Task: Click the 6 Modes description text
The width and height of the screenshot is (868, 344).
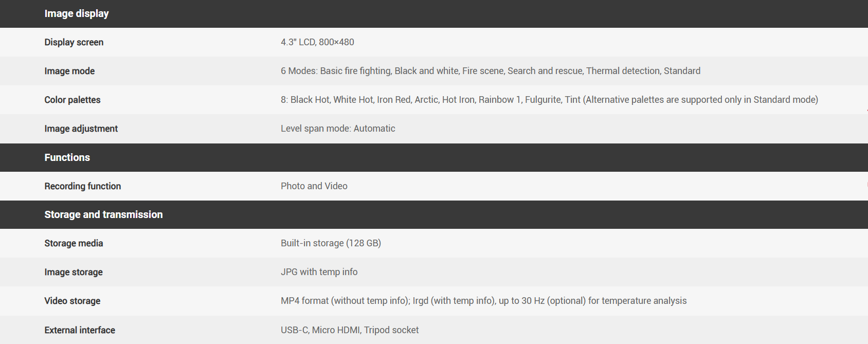Action: [490, 71]
